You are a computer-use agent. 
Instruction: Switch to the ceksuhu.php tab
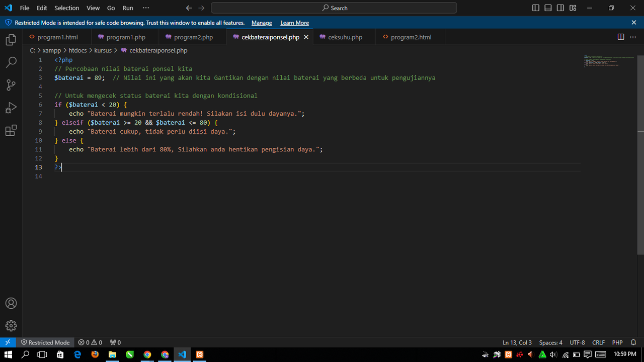(345, 37)
